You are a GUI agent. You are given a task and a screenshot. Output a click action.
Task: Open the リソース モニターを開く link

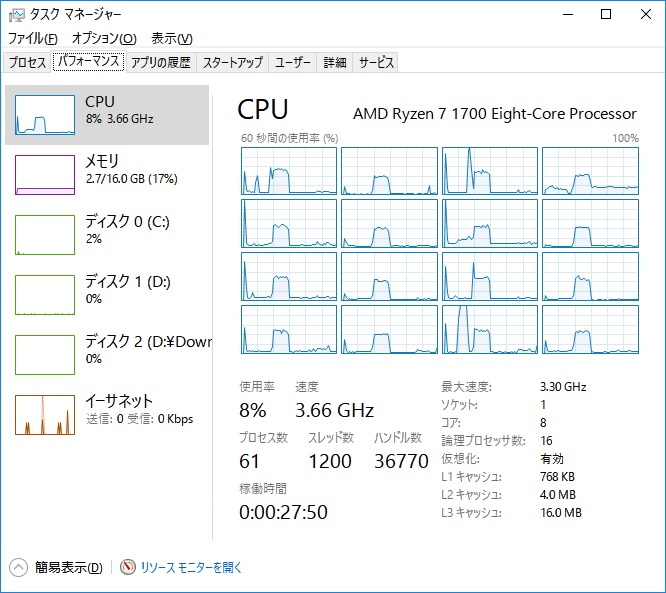pyautogui.click(x=191, y=567)
